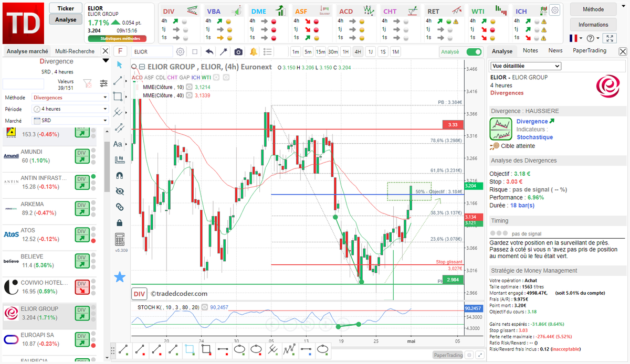The image size is (630, 364).
Task: Select the 1J timeframe button
Action: coord(370,51)
